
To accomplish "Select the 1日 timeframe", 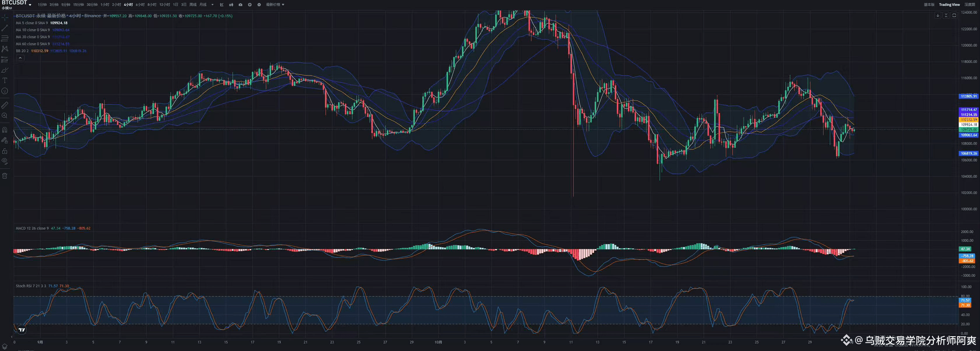I will click(x=175, y=5).
